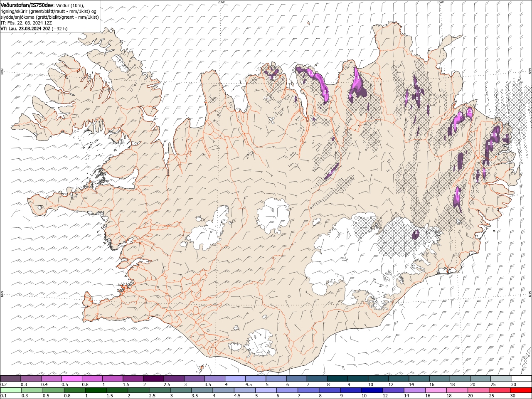
Task: Pick the periwinkle 6–7 rain swatch
Action: coord(287,390)
